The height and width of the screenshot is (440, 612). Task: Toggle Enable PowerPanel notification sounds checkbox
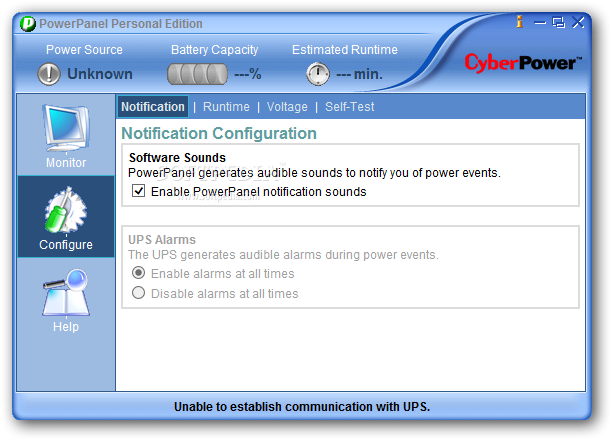(139, 191)
